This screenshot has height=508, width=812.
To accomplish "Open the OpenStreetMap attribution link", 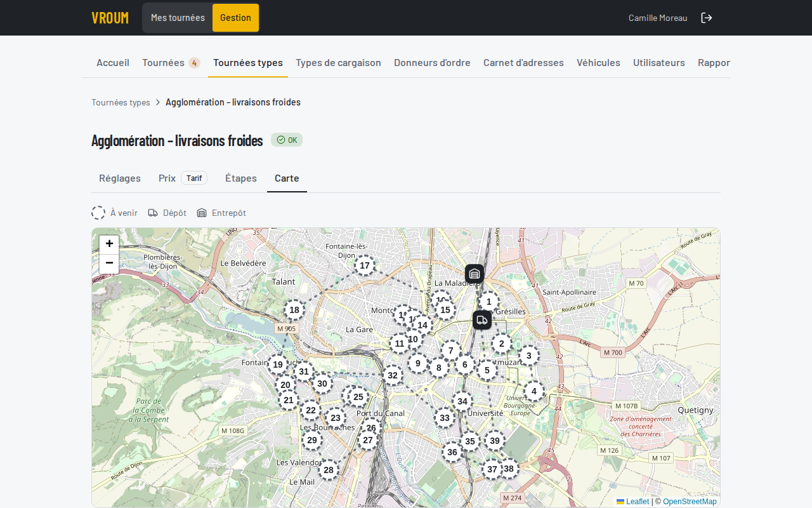I will (690, 502).
